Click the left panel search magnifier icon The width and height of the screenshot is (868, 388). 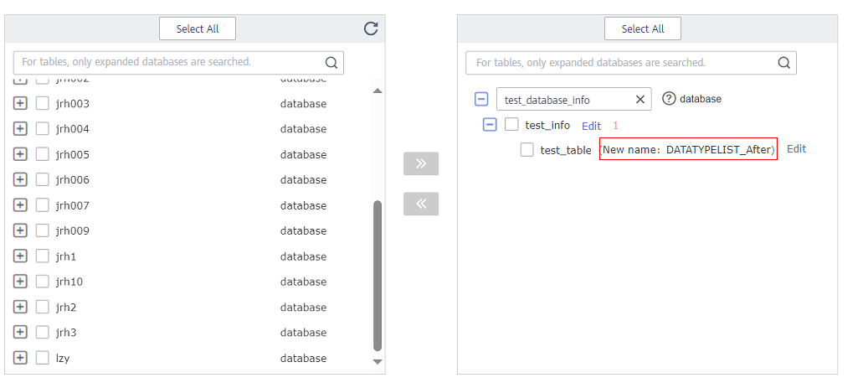(331, 63)
